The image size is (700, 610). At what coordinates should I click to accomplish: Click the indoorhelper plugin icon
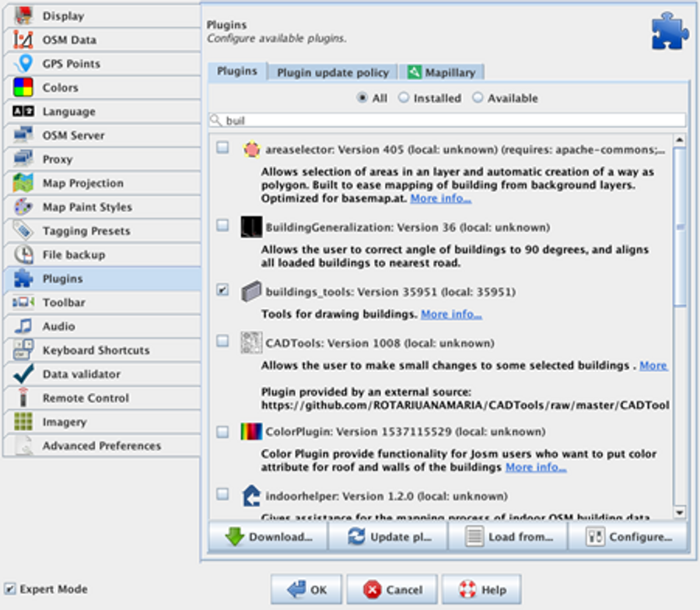click(251, 496)
